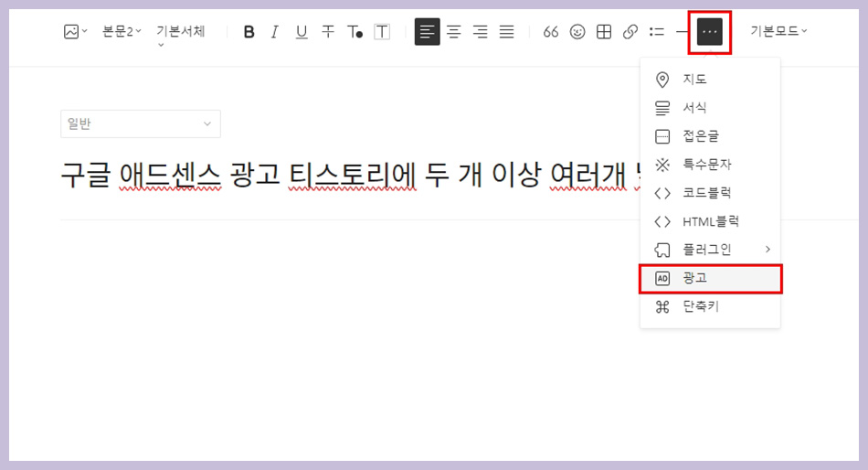Open the image insert menu

[75, 32]
